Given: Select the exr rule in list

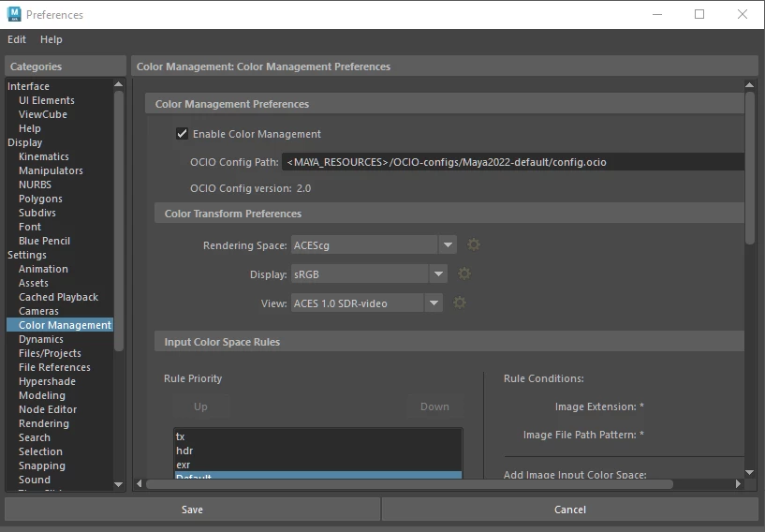Looking at the screenshot, I should coord(318,465).
